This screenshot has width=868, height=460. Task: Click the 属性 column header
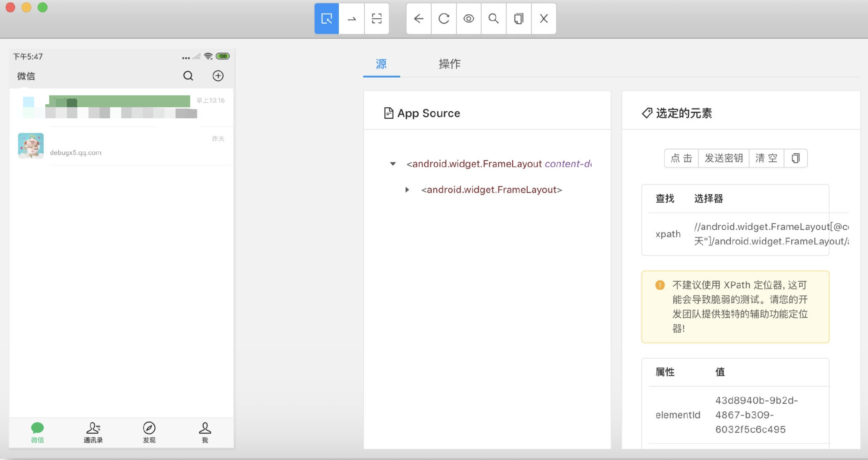pos(665,372)
